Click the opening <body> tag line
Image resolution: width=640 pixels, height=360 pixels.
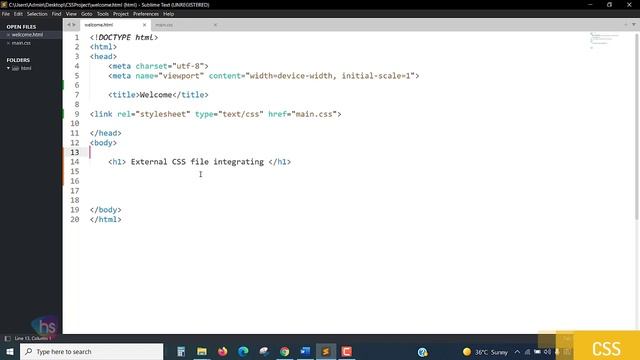(x=103, y=143)
